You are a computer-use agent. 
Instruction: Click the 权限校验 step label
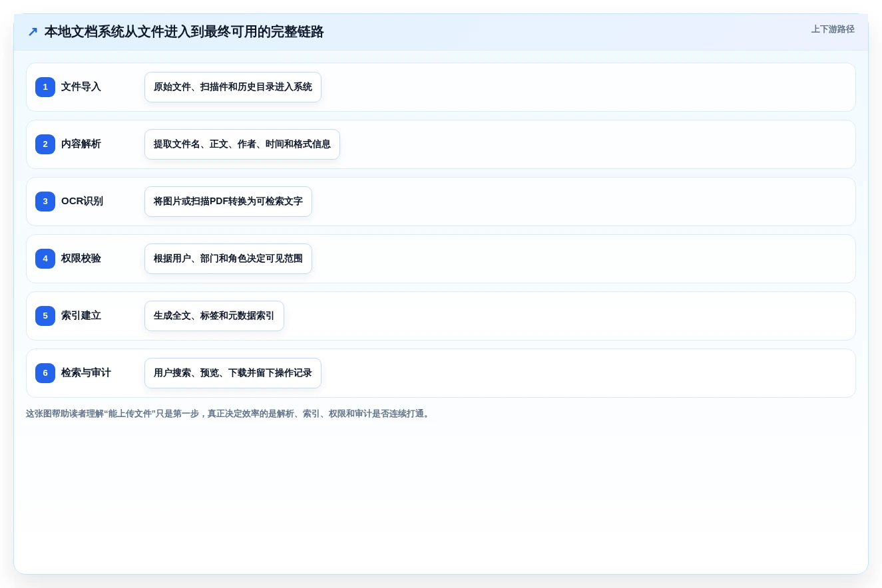81,259
